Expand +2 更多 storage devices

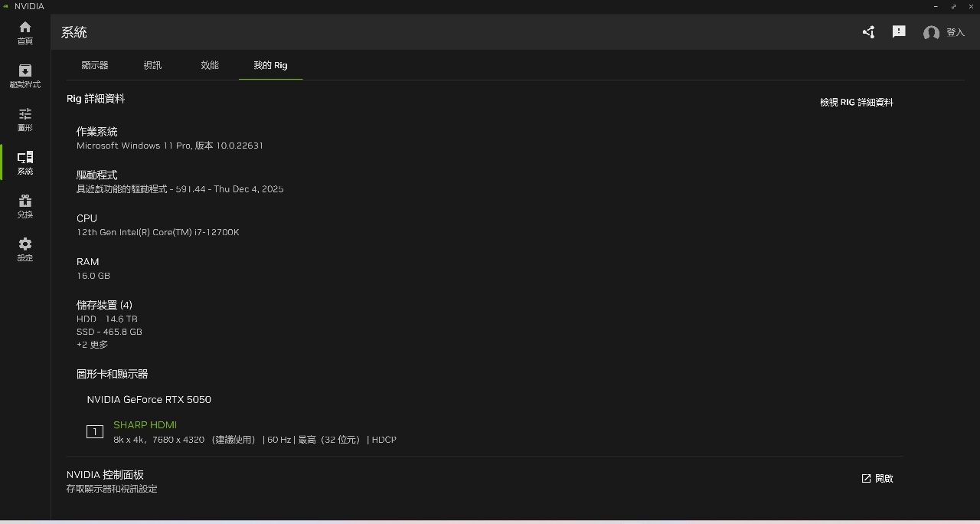point(92,345)
